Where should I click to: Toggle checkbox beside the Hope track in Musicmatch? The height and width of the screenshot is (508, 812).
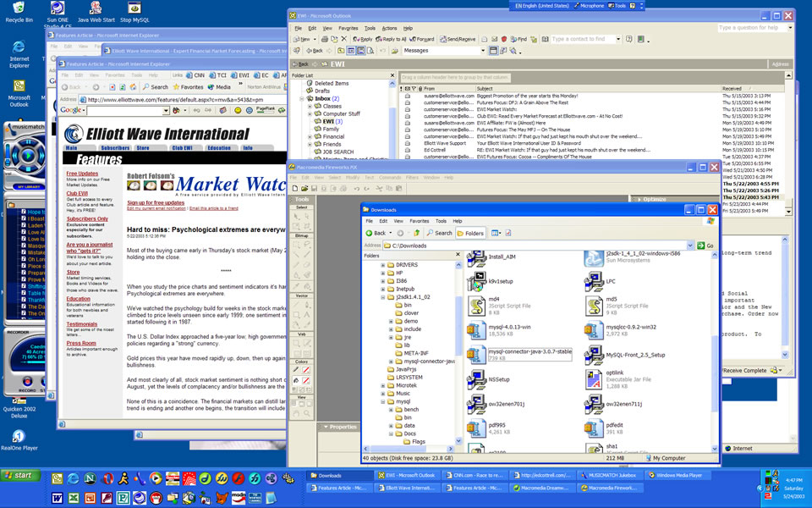pos(24,212)
